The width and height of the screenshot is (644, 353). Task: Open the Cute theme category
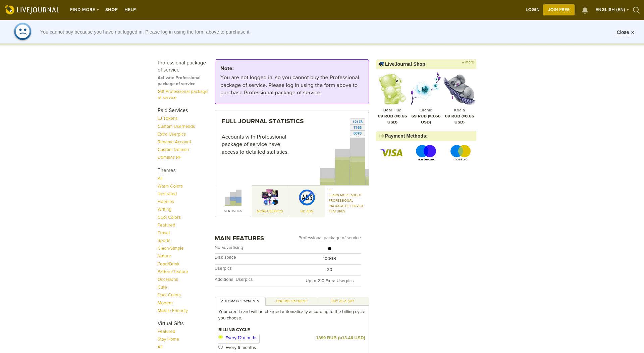(162, 287)
